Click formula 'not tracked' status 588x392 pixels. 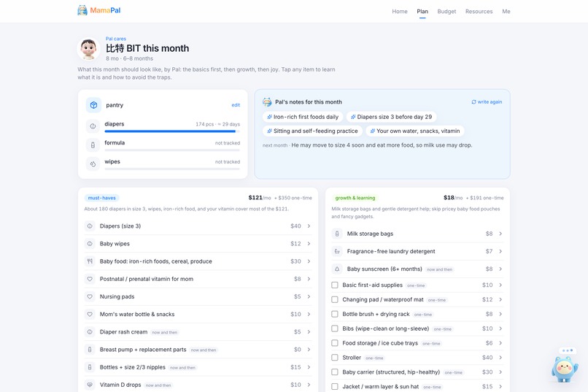point(228,143)
